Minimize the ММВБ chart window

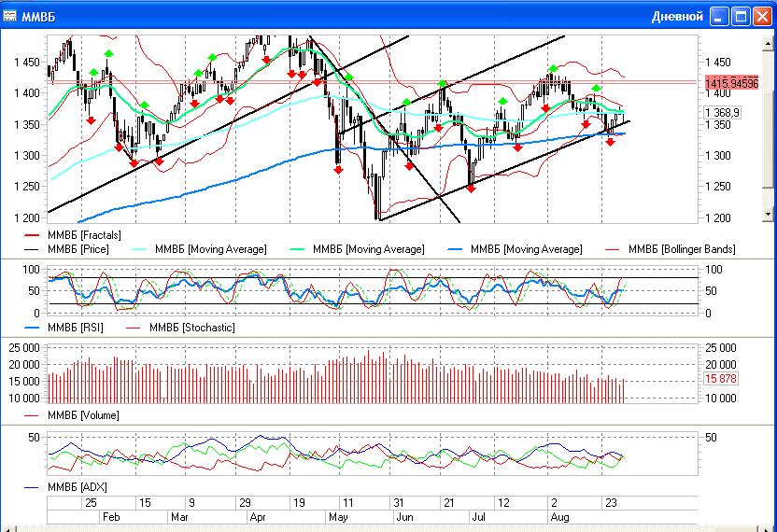719,17
